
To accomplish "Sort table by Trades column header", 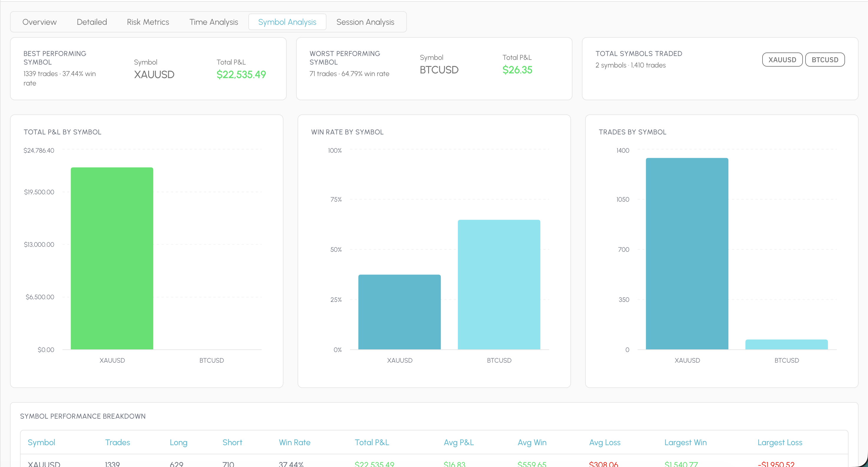I will click(x=117, y=443).
